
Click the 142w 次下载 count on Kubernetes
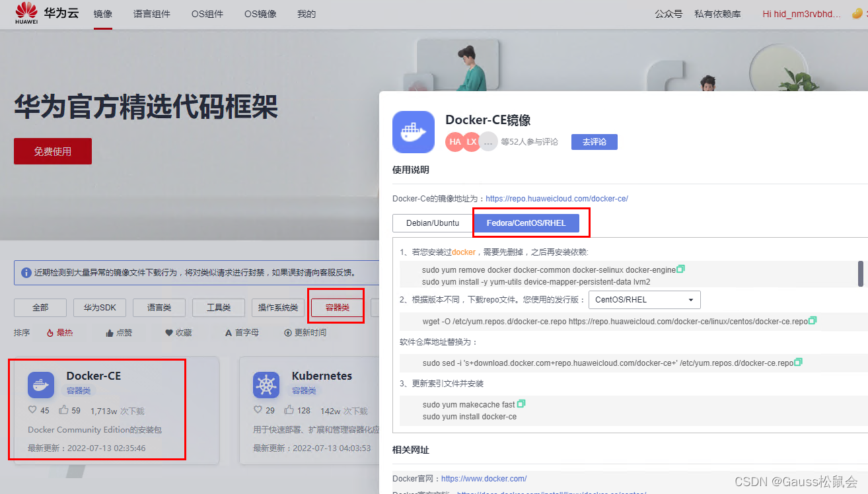pos(344,410)
